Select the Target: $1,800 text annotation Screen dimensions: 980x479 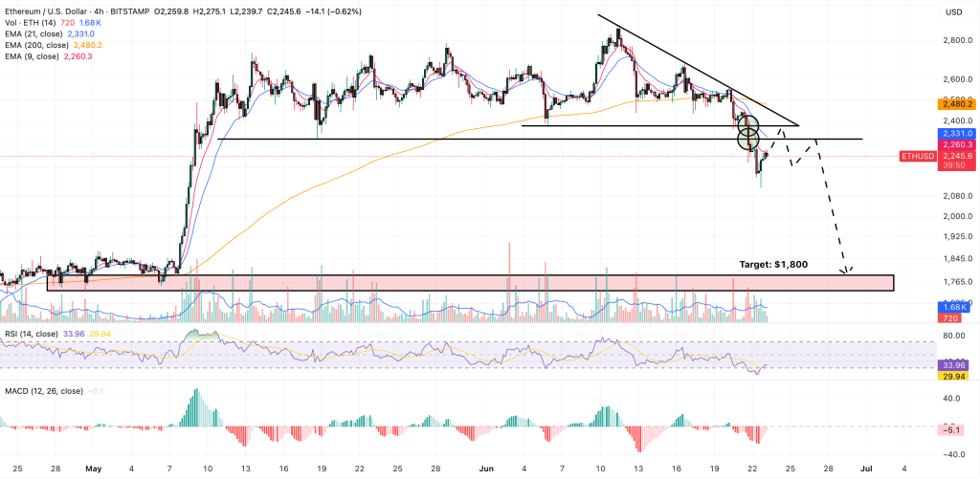point(772,265)
